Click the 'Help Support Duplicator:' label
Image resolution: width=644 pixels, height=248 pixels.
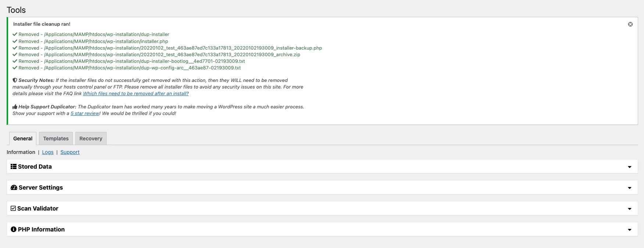tap(47, 107)
